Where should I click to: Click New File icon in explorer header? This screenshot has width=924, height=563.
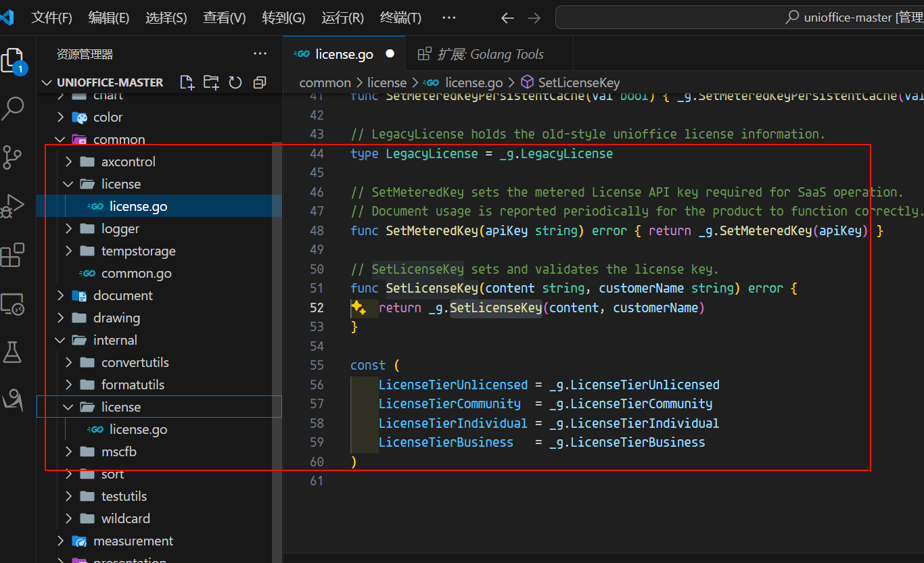tap(187, 82)
